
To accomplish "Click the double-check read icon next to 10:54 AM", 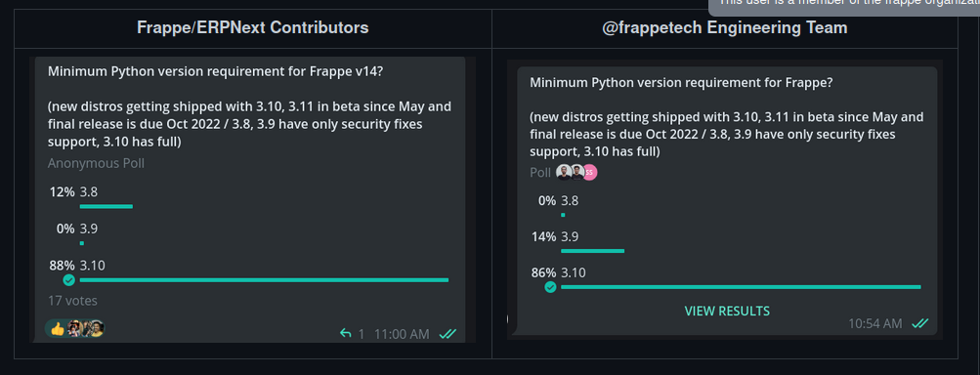I will (920, 323).
